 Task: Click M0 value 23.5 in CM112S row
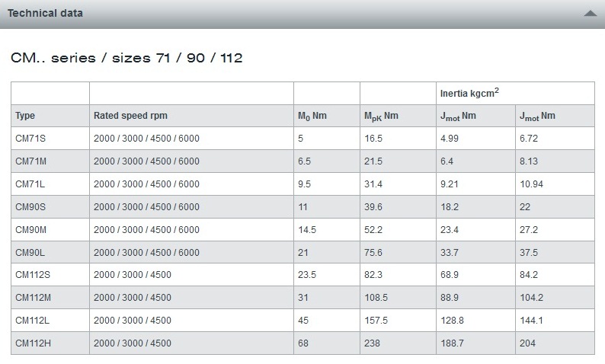(307, 275)
